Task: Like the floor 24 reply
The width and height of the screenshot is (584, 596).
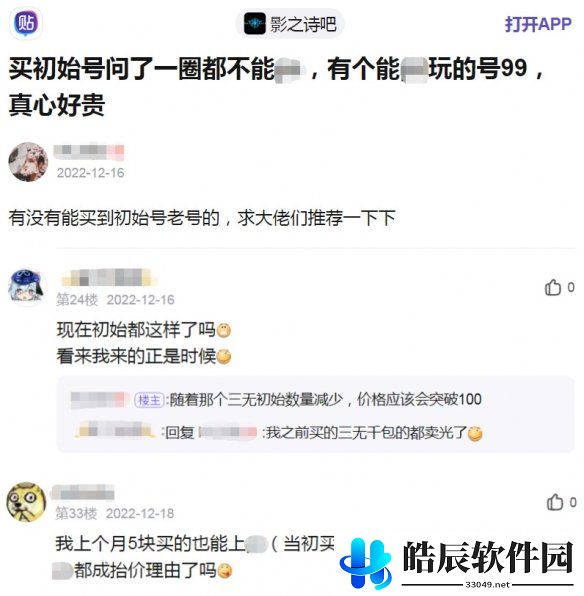Action: click(559, 287)
